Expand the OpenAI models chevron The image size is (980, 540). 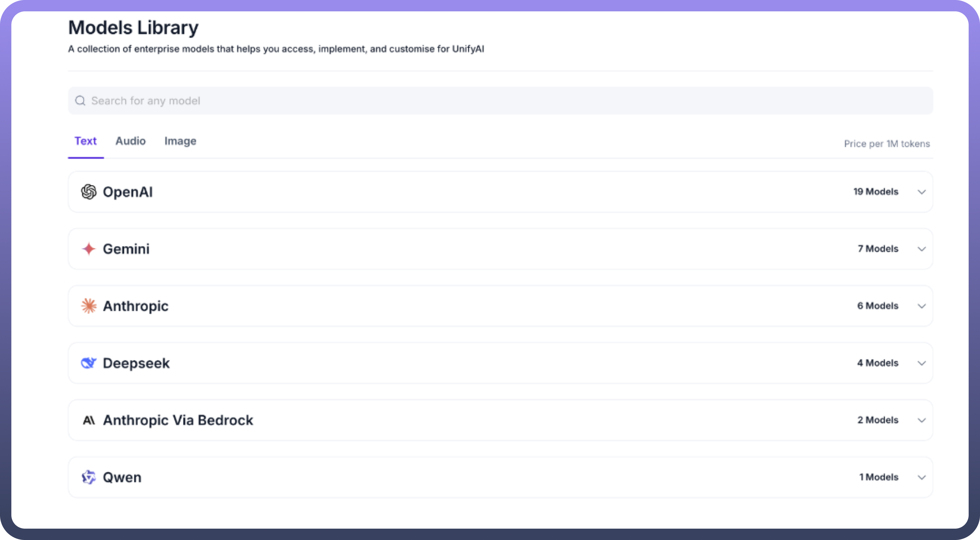point(922,192)
